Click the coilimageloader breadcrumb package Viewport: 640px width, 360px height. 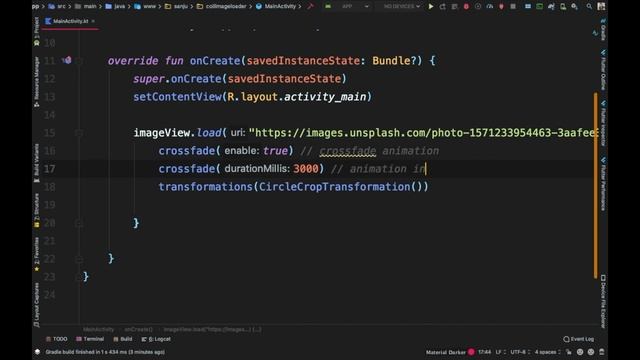pos(222,6)
